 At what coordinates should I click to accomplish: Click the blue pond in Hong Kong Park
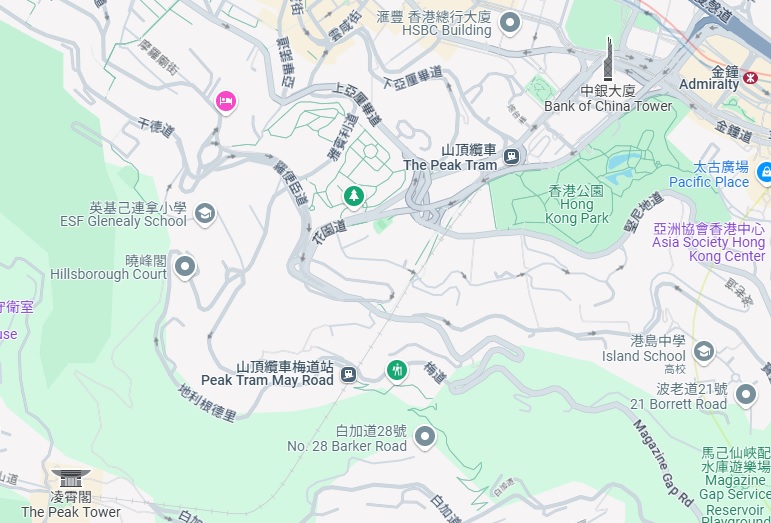(623, 165)
